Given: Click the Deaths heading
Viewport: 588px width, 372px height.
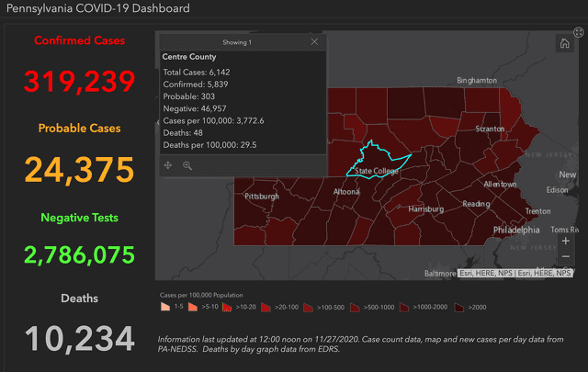Looking at the screenshot, I should [x=80, y=299].
